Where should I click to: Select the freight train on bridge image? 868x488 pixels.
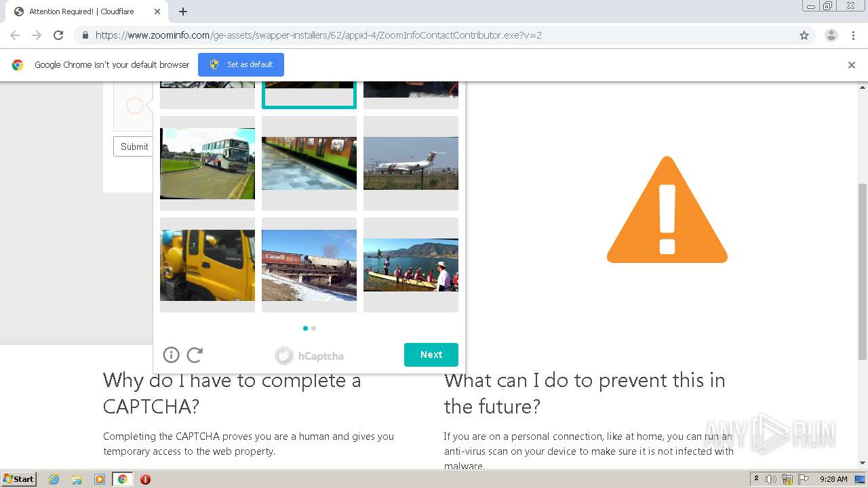pyautogui.click(x=309, y=265)
